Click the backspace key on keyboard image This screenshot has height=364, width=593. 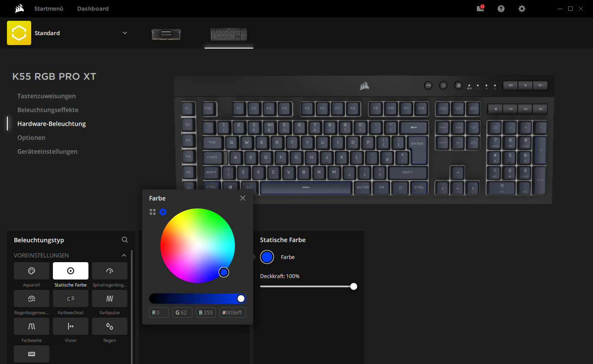(414, 128)
